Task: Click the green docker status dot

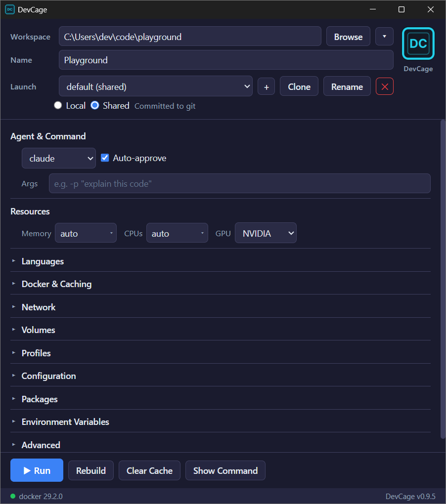Action: click(12, 496)
